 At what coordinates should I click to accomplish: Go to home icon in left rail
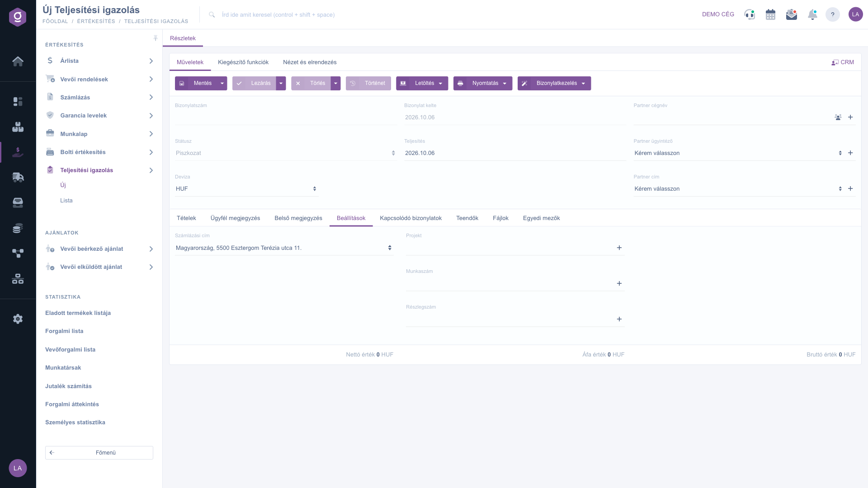[x=18, y=61]
